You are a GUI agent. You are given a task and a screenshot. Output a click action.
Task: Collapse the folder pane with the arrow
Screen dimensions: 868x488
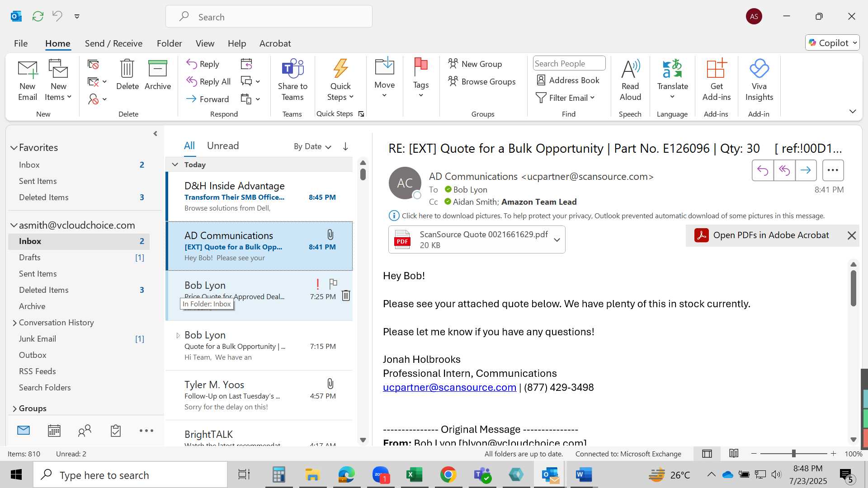coord(155,134)
